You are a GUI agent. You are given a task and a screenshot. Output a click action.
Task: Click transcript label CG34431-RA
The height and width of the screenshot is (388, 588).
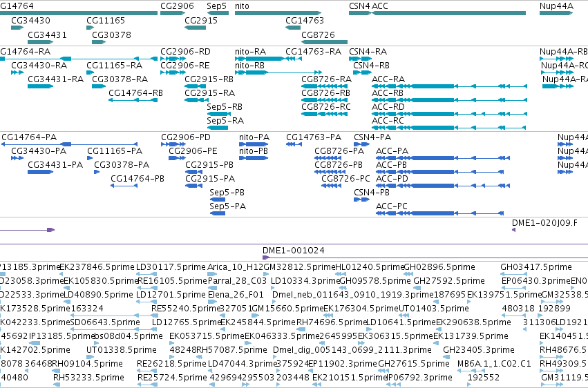pyautogui.click(x=55, y=79)
